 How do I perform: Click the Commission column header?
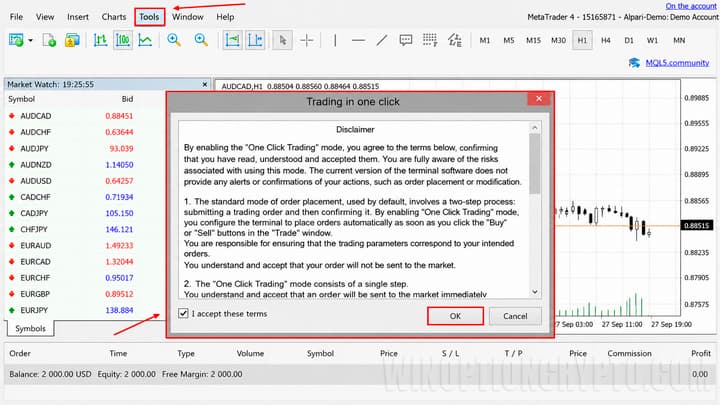tap(630, 354)
